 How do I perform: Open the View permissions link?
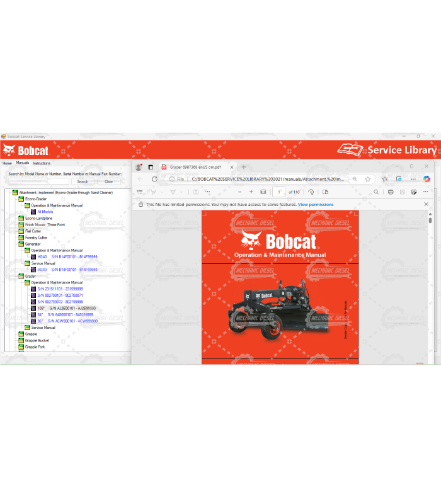click(316, 205)
